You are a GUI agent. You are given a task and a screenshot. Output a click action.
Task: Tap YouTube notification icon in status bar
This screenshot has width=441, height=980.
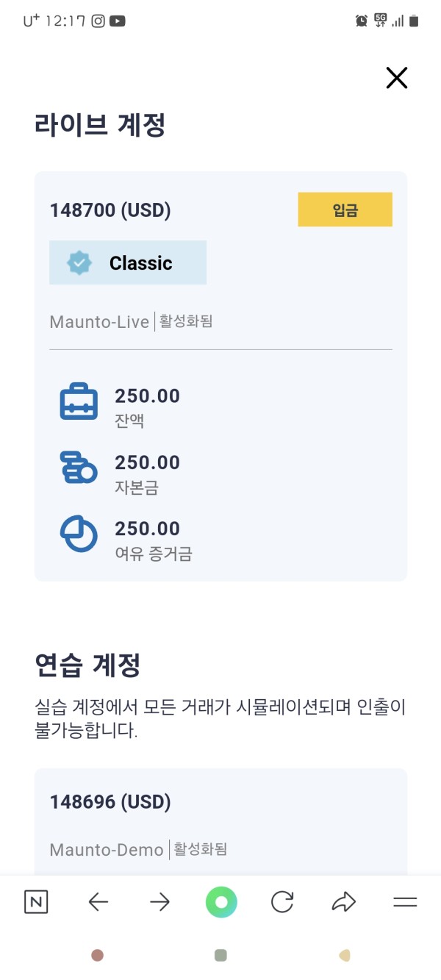pyautogui.click(x=118, y=21)
